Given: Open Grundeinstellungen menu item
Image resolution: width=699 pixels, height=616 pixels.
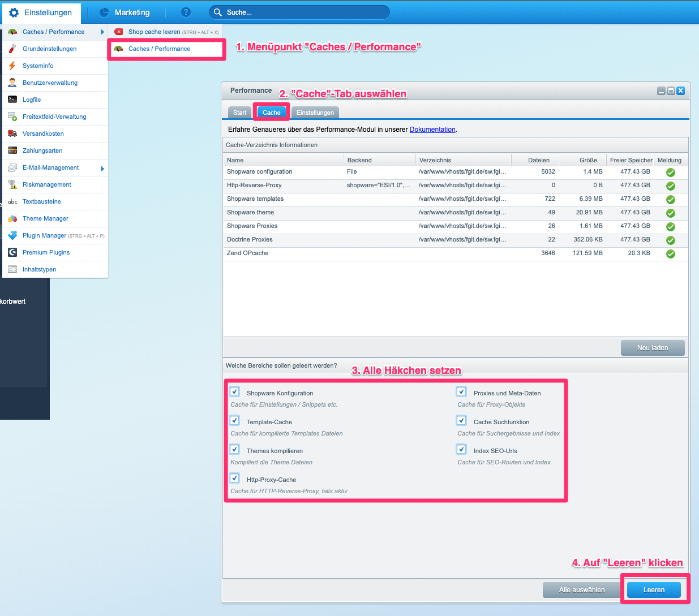Looking at the screenshot, I should [55, 49].
